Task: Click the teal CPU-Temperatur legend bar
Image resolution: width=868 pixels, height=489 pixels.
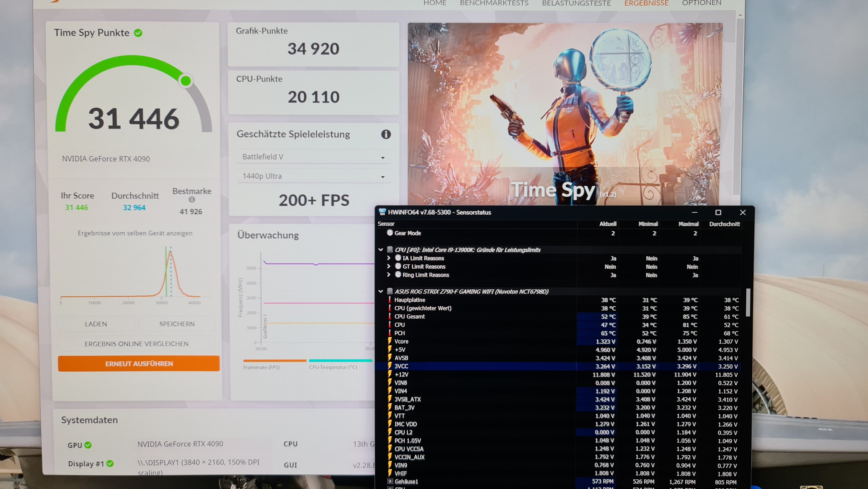Action: 340,360
